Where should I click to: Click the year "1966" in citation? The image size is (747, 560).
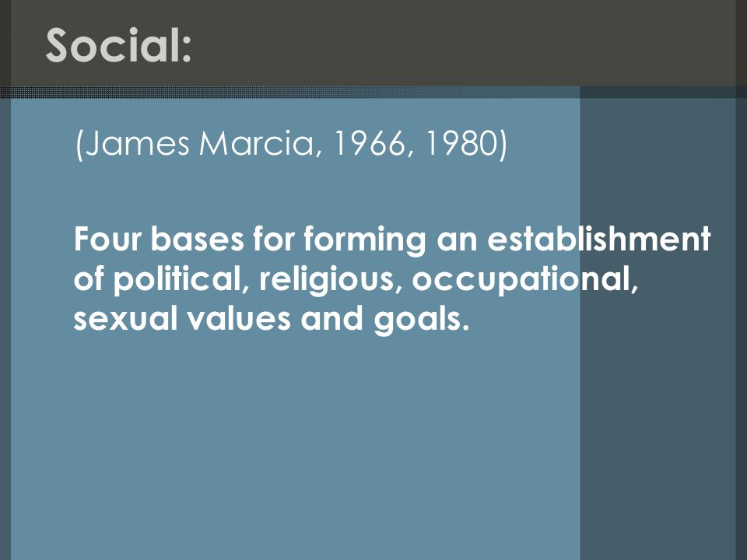370,143
